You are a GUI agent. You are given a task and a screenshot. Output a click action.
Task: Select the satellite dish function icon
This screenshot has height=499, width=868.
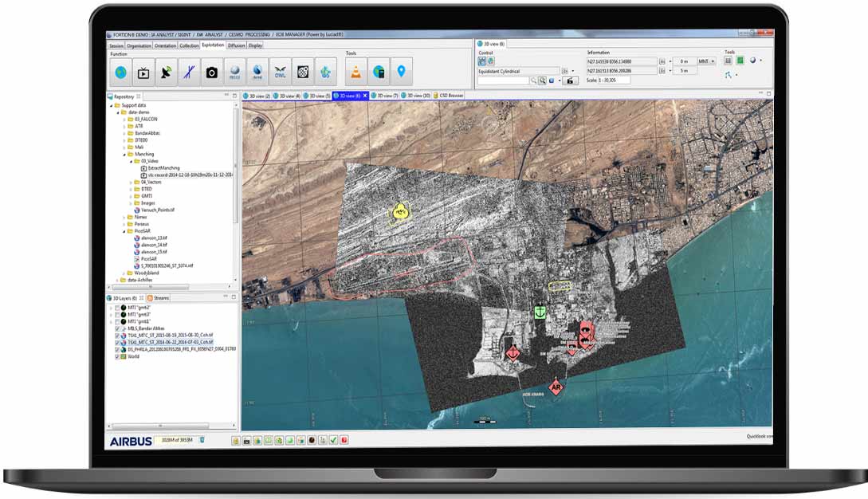(x=166, y=73)
